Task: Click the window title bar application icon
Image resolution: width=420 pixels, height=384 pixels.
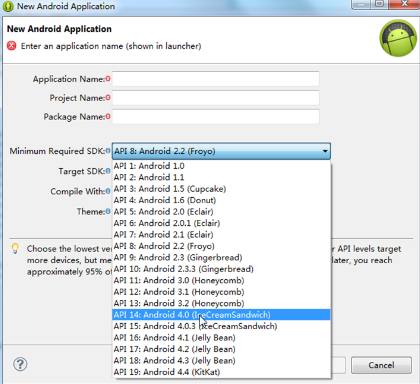Action: point(8,6)
